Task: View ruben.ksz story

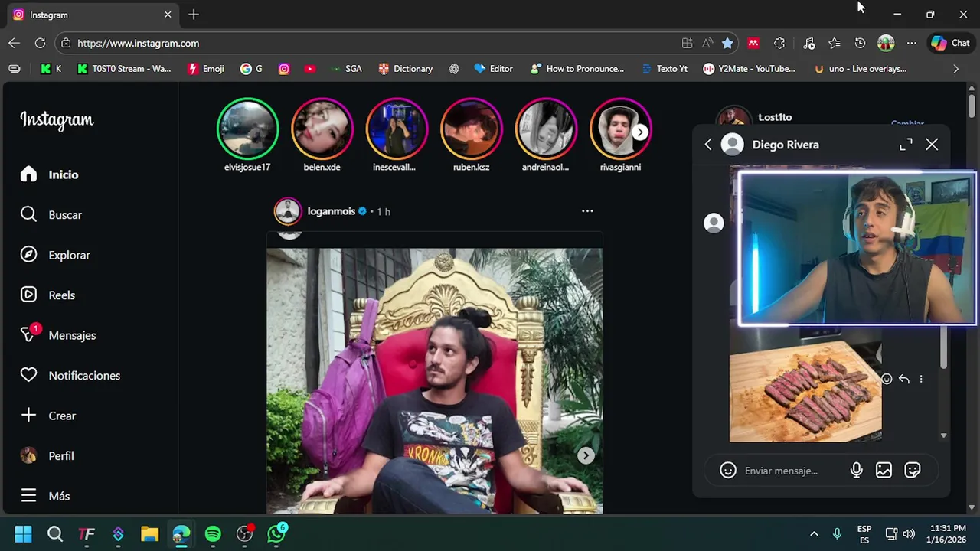Action: 471,129
